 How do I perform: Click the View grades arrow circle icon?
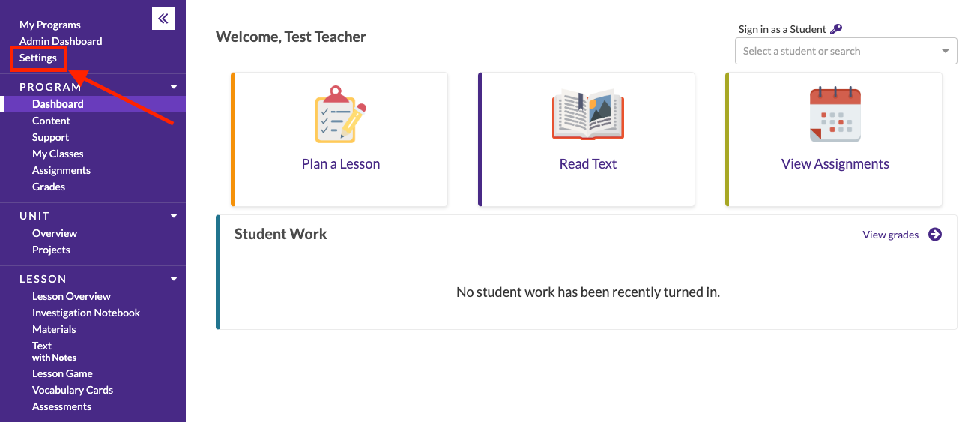(935, 235)
